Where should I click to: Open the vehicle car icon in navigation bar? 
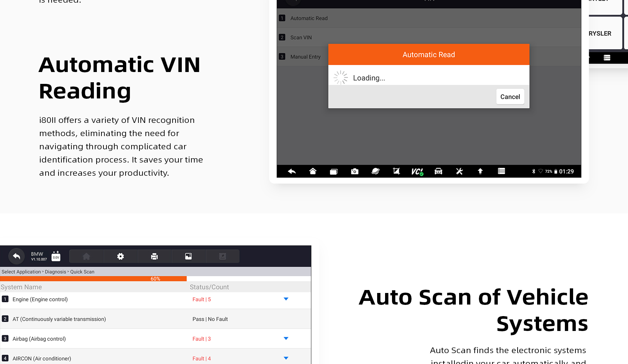point(438,171)
